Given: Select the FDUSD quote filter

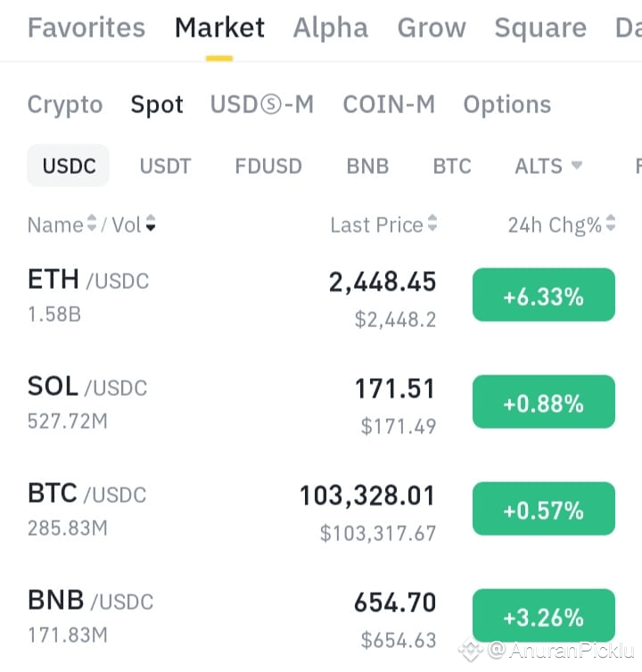Looking at the screenshot, I should pyautogui.click(x=268, y=167).
